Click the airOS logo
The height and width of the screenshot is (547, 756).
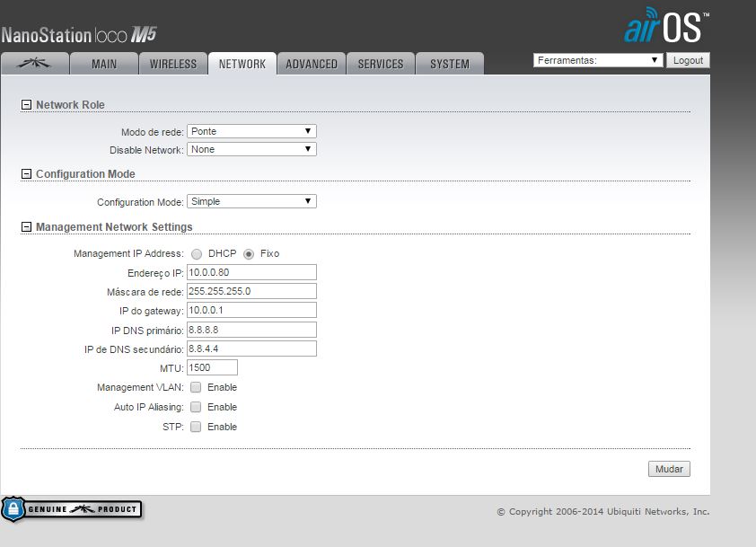(x=667, y=25)
